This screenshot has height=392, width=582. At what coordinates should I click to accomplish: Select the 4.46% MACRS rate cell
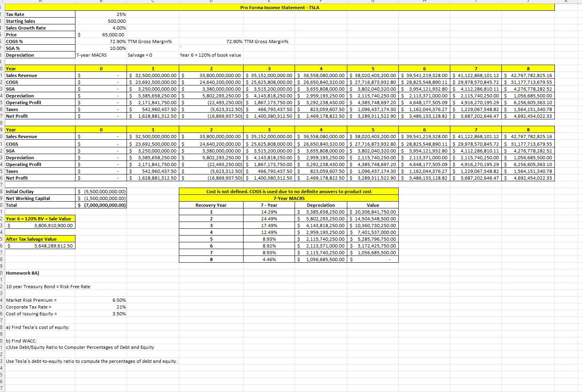tap(269, 259)
